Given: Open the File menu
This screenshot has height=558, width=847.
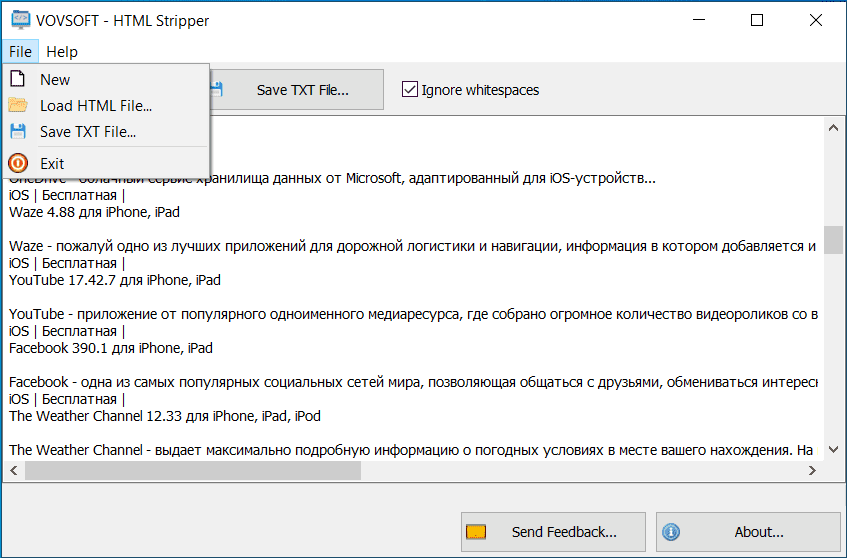Looking at the screenshot, I should [21, 52].
